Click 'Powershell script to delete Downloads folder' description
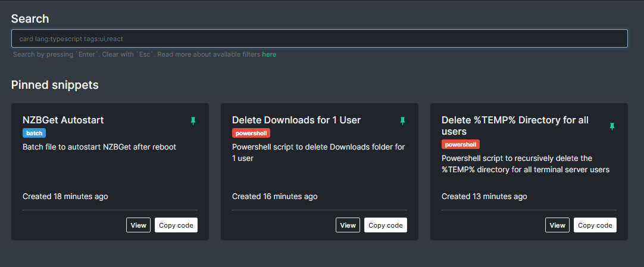The height and width of the screenshot is (267, 644). 318,152
